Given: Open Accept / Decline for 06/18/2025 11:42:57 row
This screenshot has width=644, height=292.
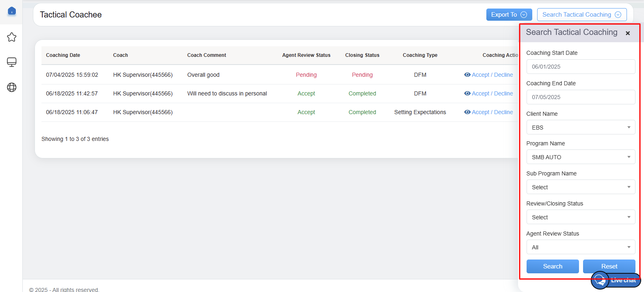Looking at the screenshot, I should tap(492, 93).
